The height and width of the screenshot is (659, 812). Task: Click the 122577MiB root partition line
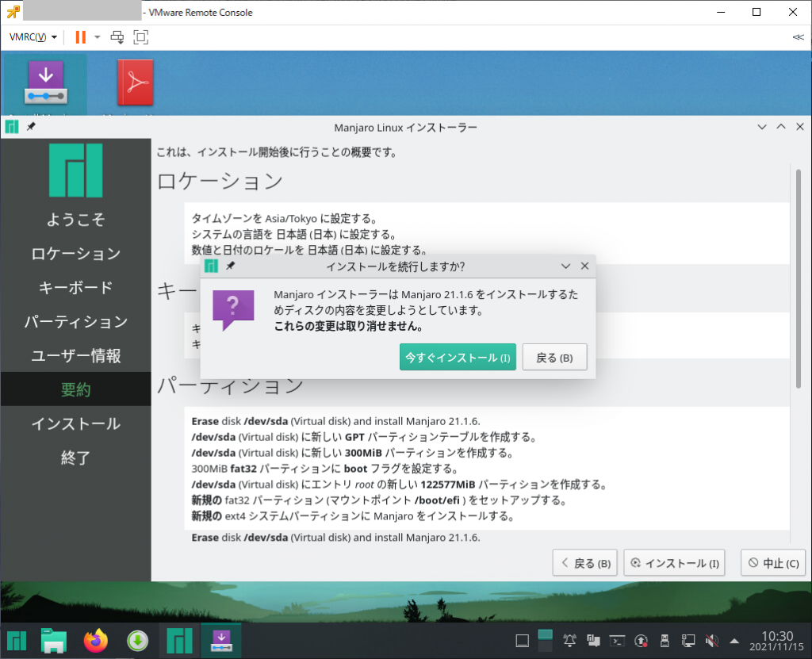[x=399, y=485]
